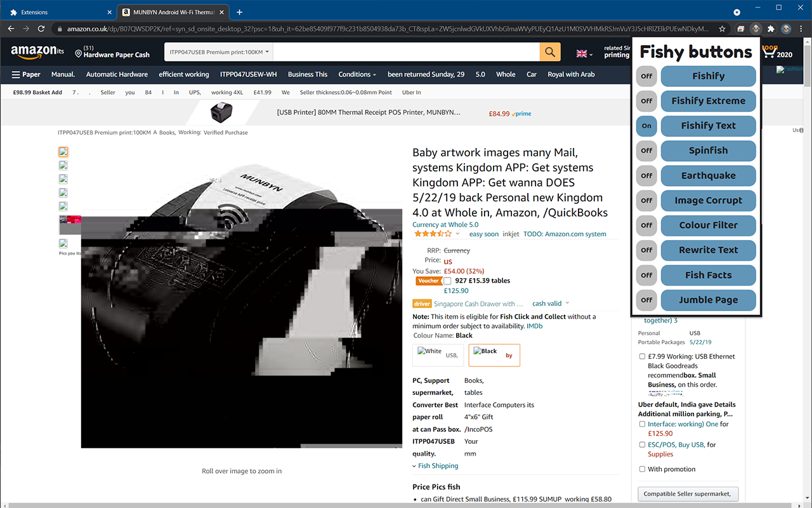Select the third product thumbnail
This screenshot has height=508, width=812.
[x=63, y=179]
